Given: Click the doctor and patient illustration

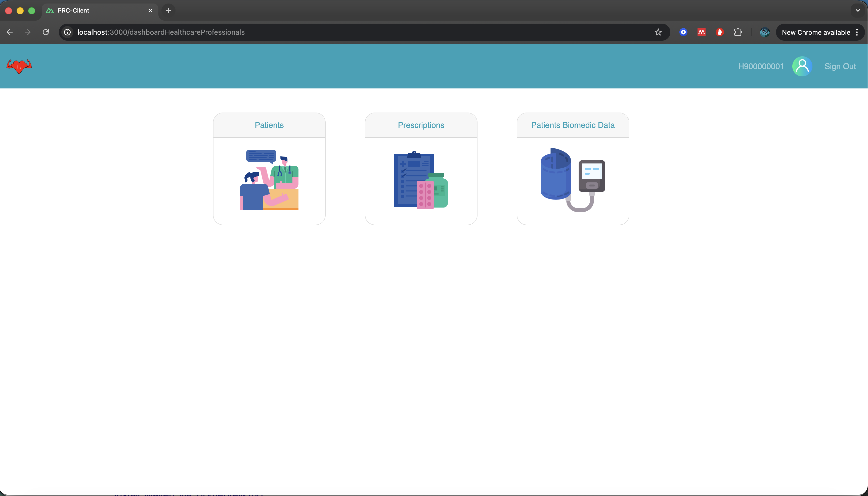Looking at the screenshot, I should (x=269, y=180).
